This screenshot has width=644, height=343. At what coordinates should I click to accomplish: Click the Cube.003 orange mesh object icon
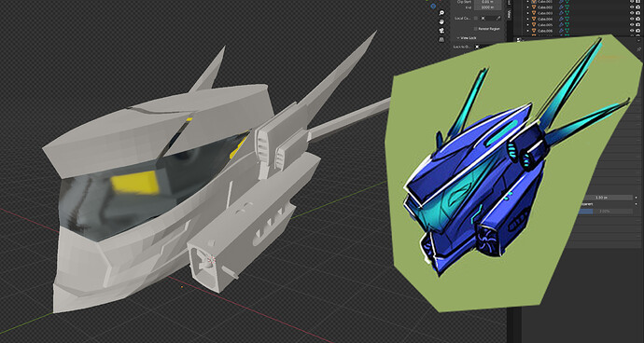pyautogui.click(x=534, y=13)
